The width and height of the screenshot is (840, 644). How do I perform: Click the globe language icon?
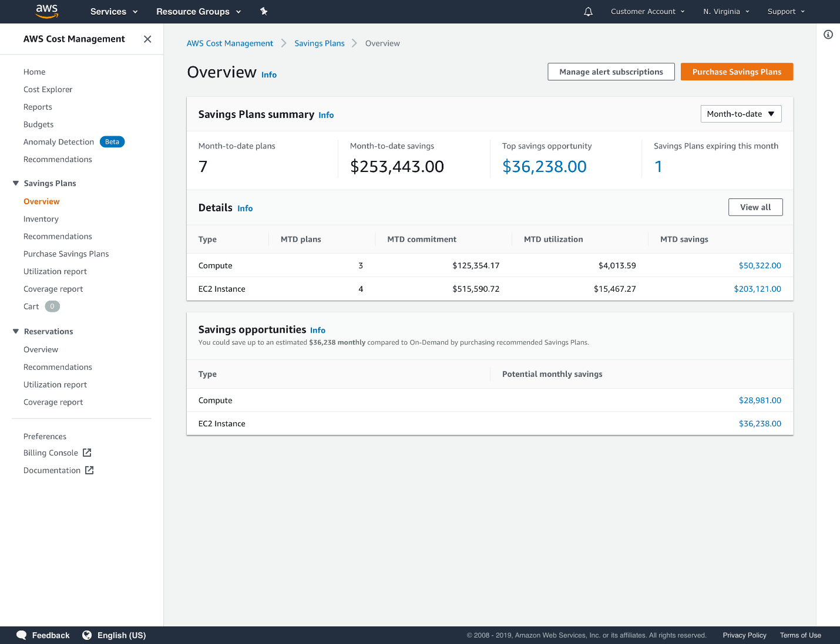coord(87,635)
